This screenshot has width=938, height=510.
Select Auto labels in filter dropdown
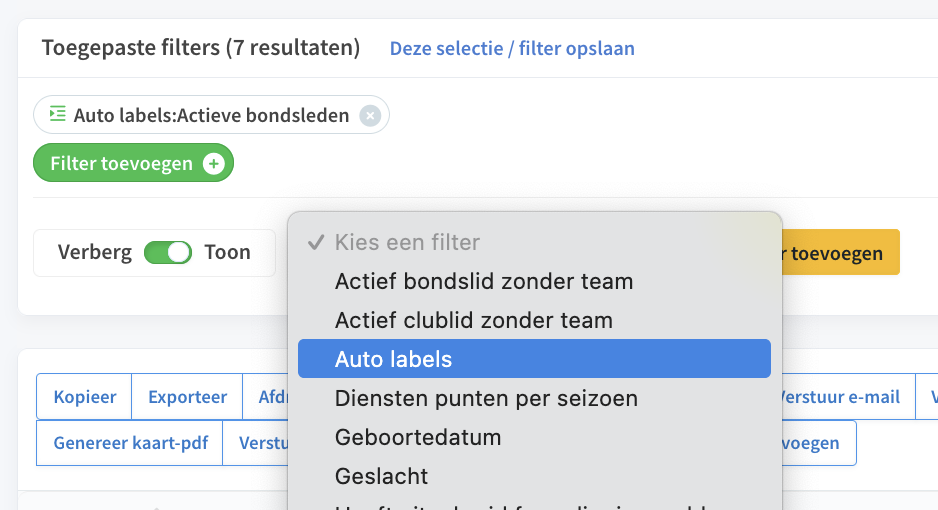tap(534, 359)
